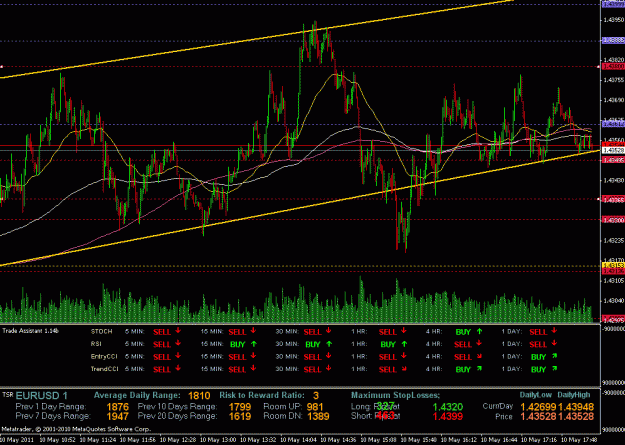
Task: Click the Prev 10 Days Range value 1799
Action: point(240,407)
